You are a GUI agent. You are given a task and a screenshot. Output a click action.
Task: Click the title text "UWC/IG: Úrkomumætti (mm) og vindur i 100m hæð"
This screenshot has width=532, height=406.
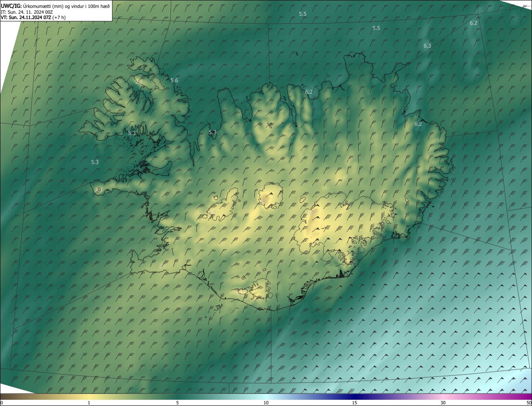[55, 6]
